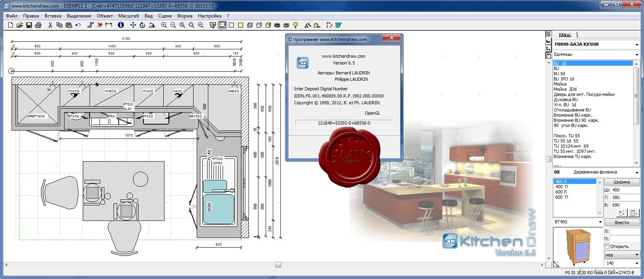
Task: Select 'Угл. BU 1d' in catalog list
Action: pos(565,105)
